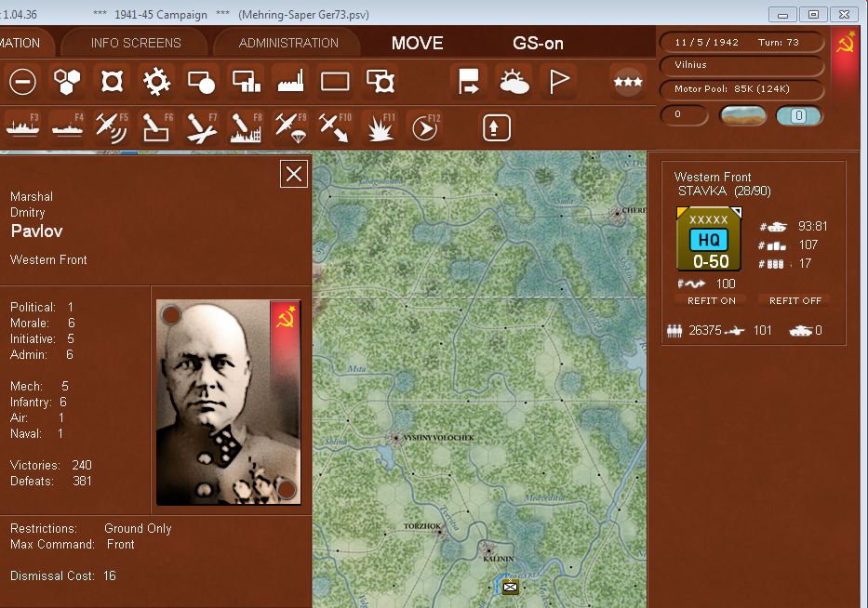Minimize the game window
The width and height of the screenshot is (868, 608).
782,14
